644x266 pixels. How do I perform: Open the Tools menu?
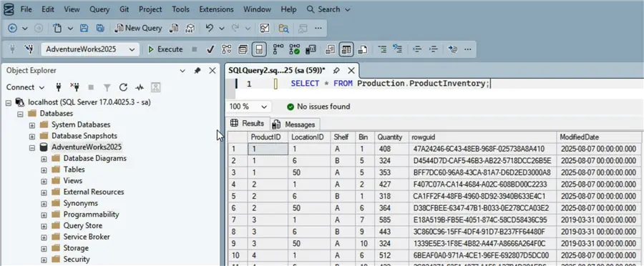coord(181,9)
